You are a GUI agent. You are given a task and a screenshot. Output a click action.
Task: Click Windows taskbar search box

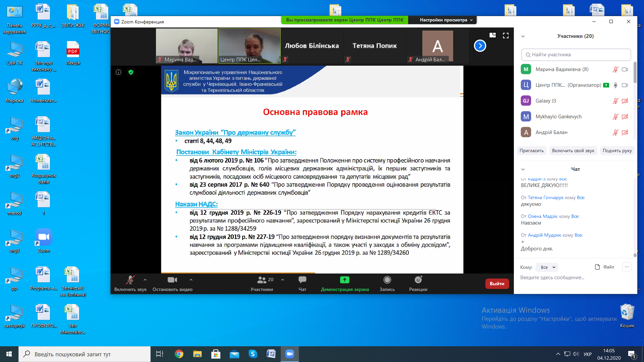[x=85, y=354]
